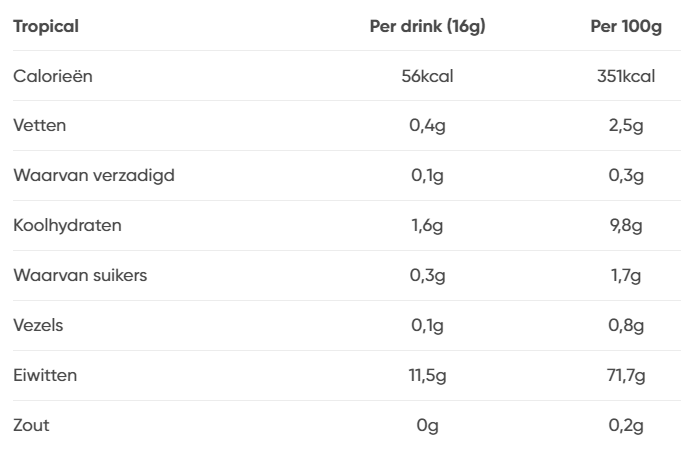Select the Zout row label
Screen dimensions: 681x462
tap(31, 425)
